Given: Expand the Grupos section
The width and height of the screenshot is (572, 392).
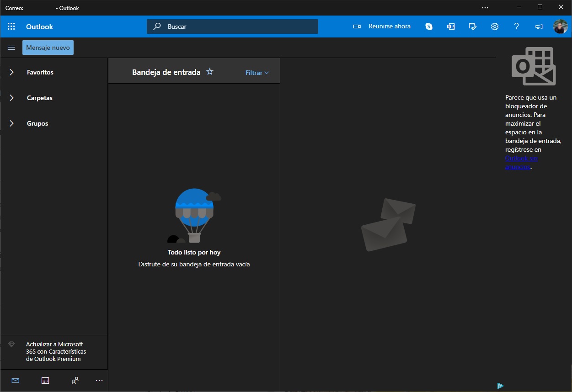Looking at the screenshot, I should pos(37,123).
